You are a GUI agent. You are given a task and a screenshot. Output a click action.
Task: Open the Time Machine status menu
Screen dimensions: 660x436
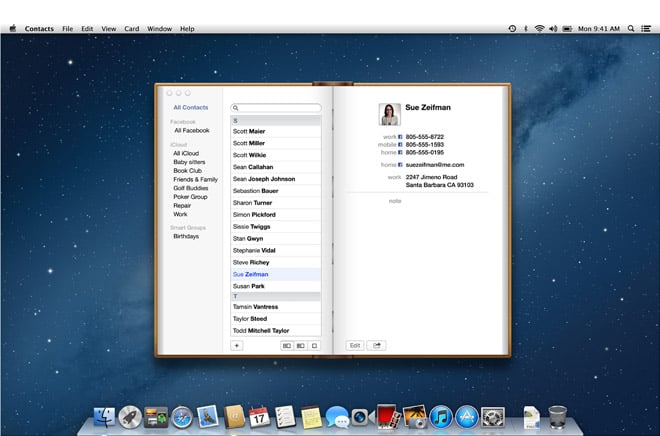tap(513, 29)
